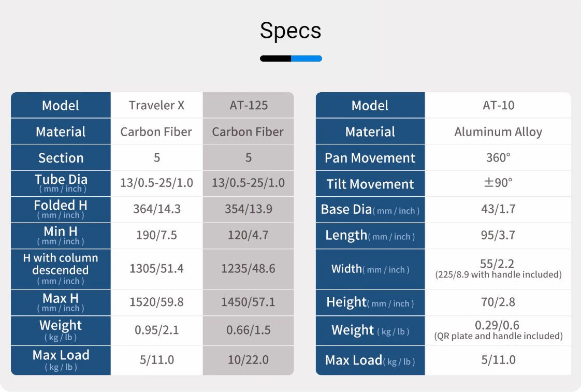Select the '10/22.0' max load value
581x392 pixels.
(248, 360)
